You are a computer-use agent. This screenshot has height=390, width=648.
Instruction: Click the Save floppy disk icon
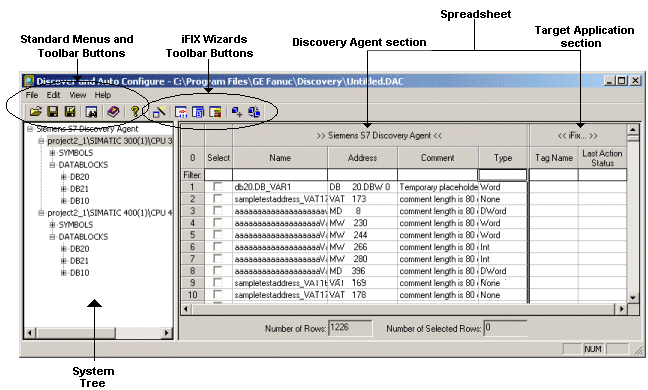point(52,112)
